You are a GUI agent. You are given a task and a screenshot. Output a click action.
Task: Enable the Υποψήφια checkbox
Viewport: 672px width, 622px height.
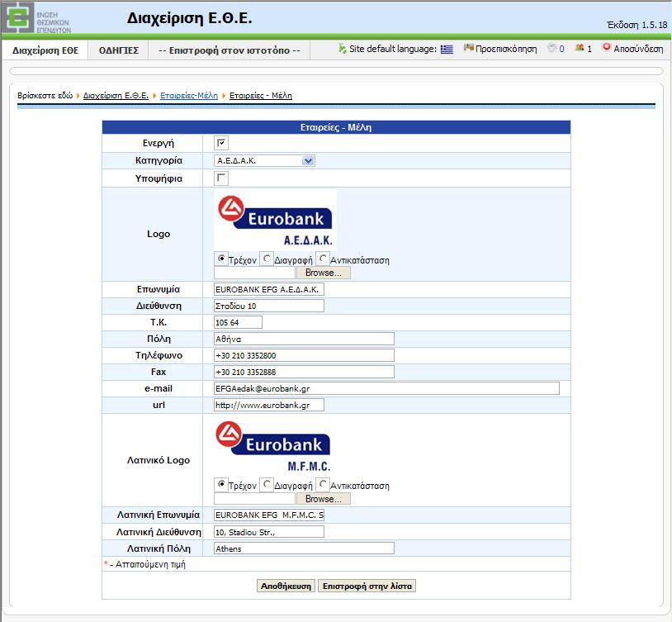(x=221, y=178)
